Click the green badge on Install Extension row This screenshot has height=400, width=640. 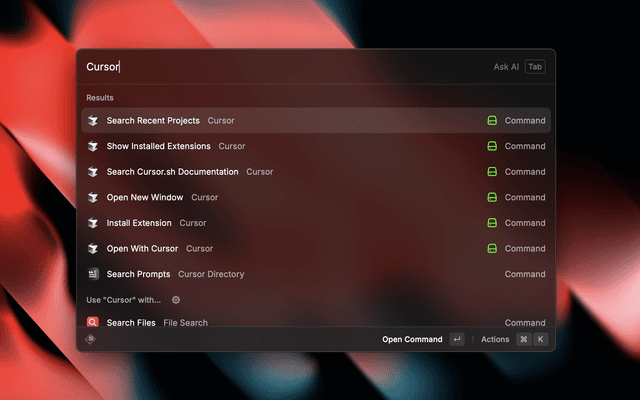tap(491, 223)
